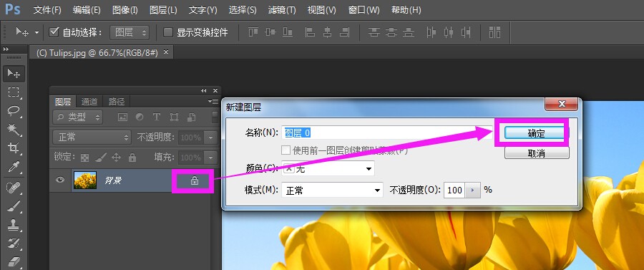Click the 取消 button

coord(537,153)
